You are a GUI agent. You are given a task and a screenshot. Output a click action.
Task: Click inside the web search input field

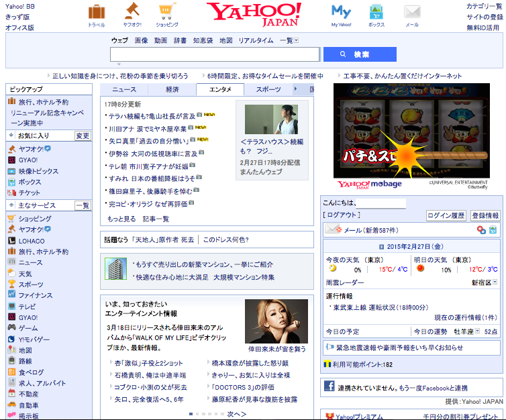pyautogui.click(x=215, y=54)
